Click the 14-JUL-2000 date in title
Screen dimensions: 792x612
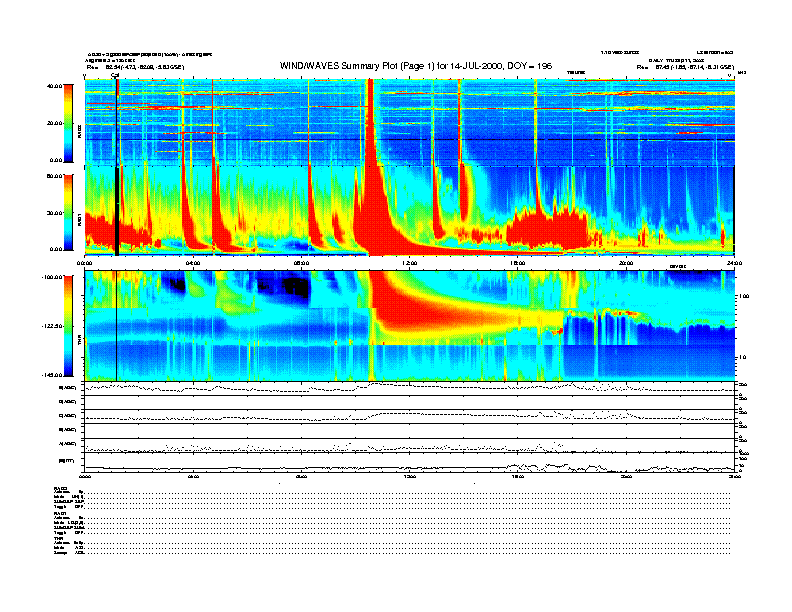[475, 66]
